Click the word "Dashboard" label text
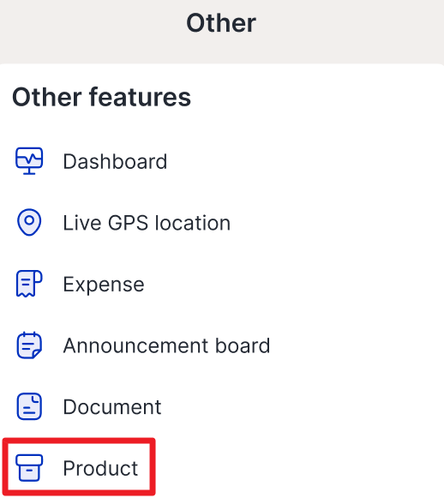This screenshot has height=504, width=444. (115, 161)
